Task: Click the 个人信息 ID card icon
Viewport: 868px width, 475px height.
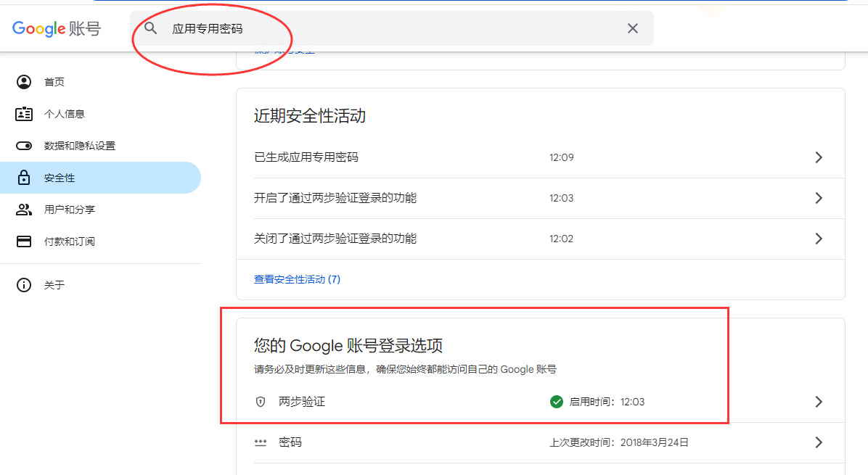Action: tap(24, 114)
